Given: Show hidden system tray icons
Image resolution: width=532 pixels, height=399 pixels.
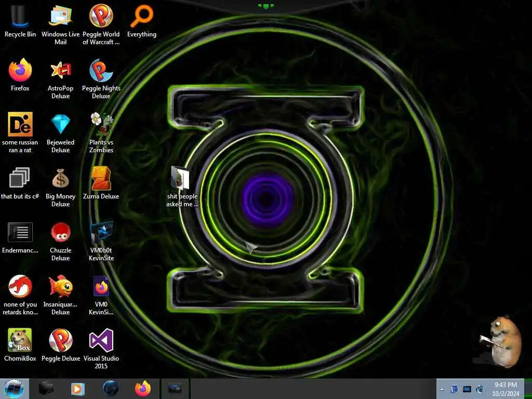Looking at the screenshot, I should point(442,389).
